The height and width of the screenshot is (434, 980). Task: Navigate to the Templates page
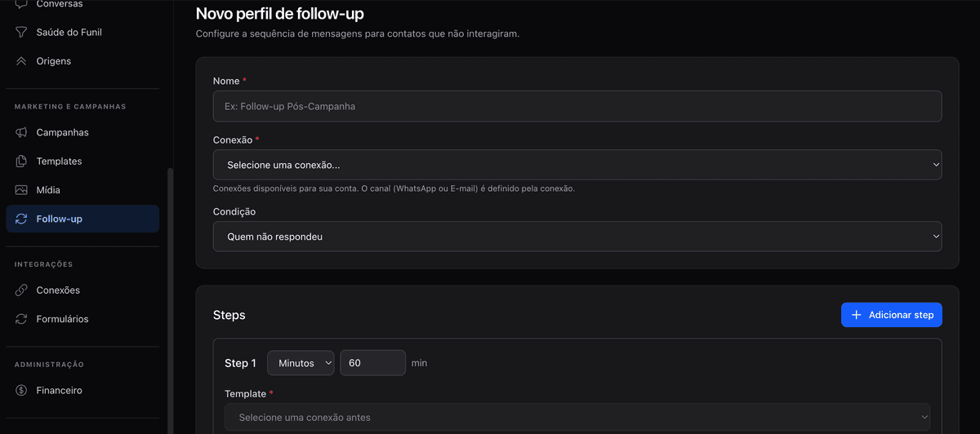(x=59, y=162)
